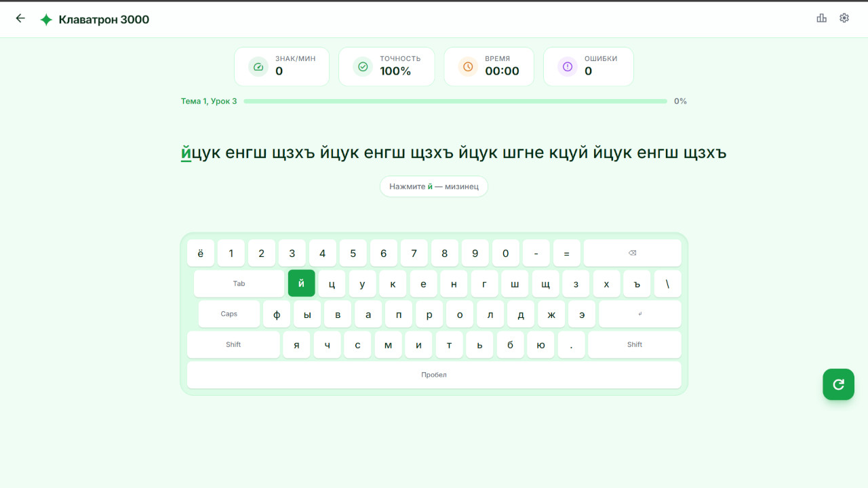Screen dimensions: 868x488
Task: Click the Клаватрон 3000 star logo
Action: click(45, 19)
